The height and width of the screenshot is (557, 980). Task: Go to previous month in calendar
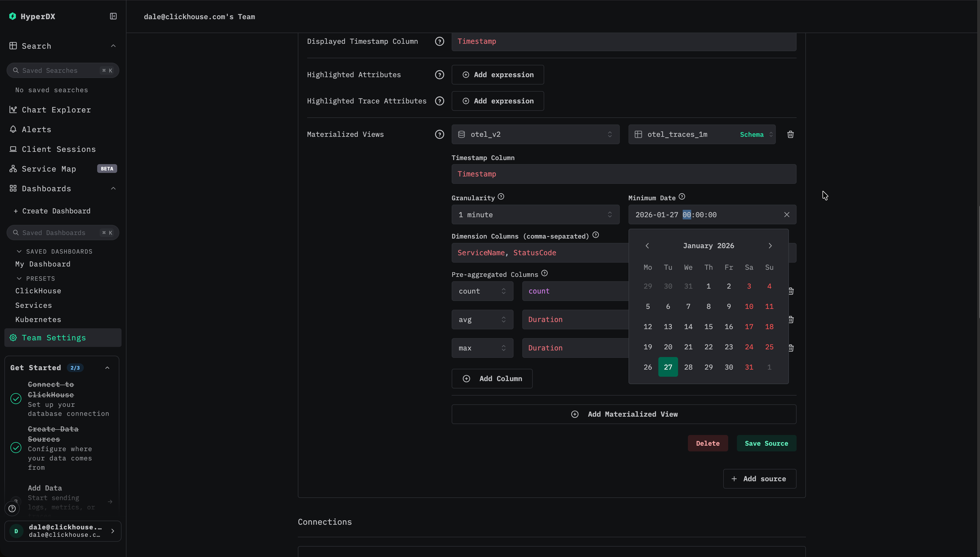(647, 246)
